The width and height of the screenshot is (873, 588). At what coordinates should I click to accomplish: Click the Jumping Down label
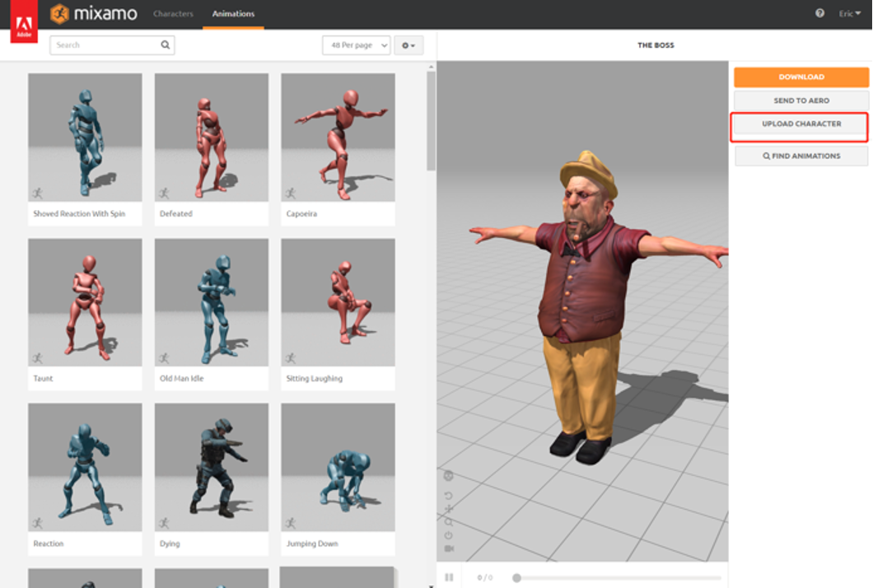pyautogui.click(x=312, y=544)
